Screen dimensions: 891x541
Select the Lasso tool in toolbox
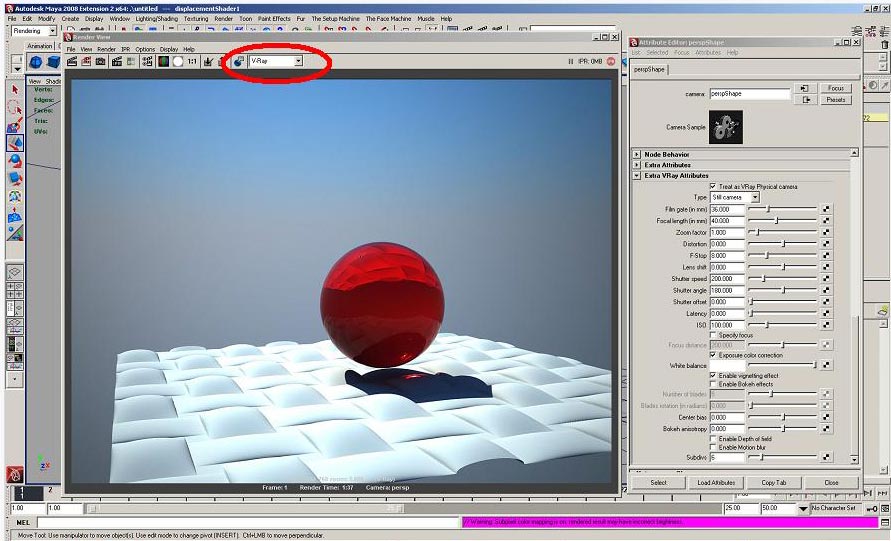click(15, 107)
